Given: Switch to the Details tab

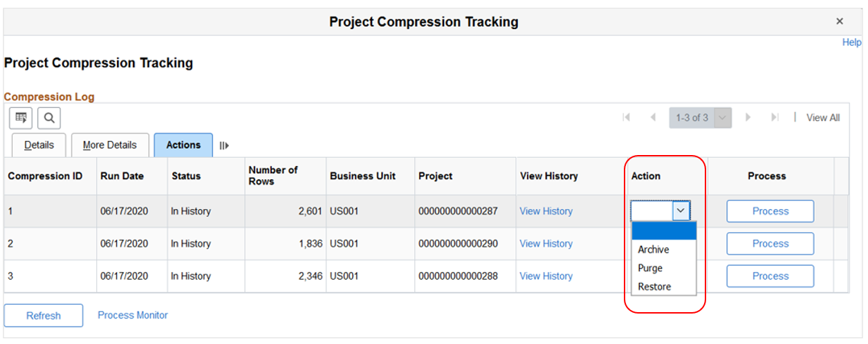Looking at the screenshot, I should [x=39, y=145].
